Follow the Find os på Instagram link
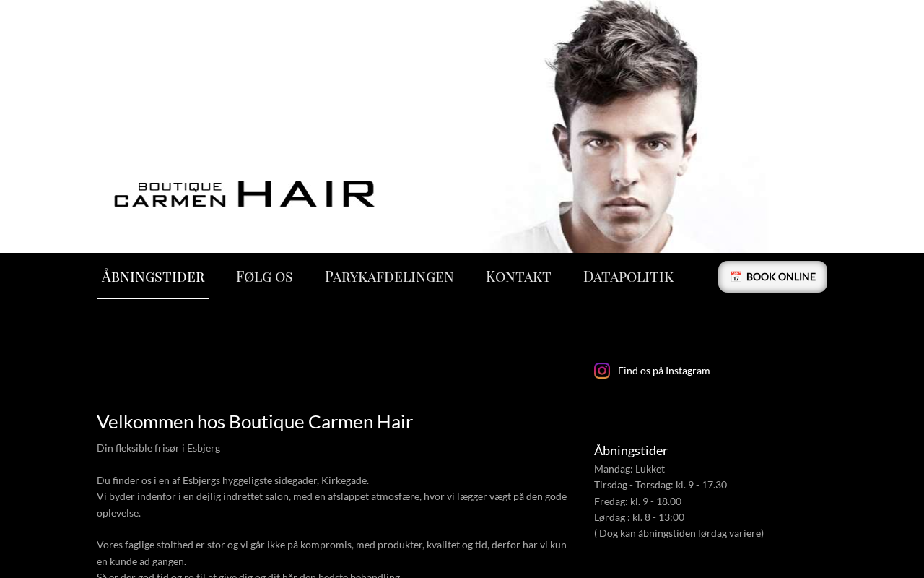The image size is (924, 578). [664, 371]
